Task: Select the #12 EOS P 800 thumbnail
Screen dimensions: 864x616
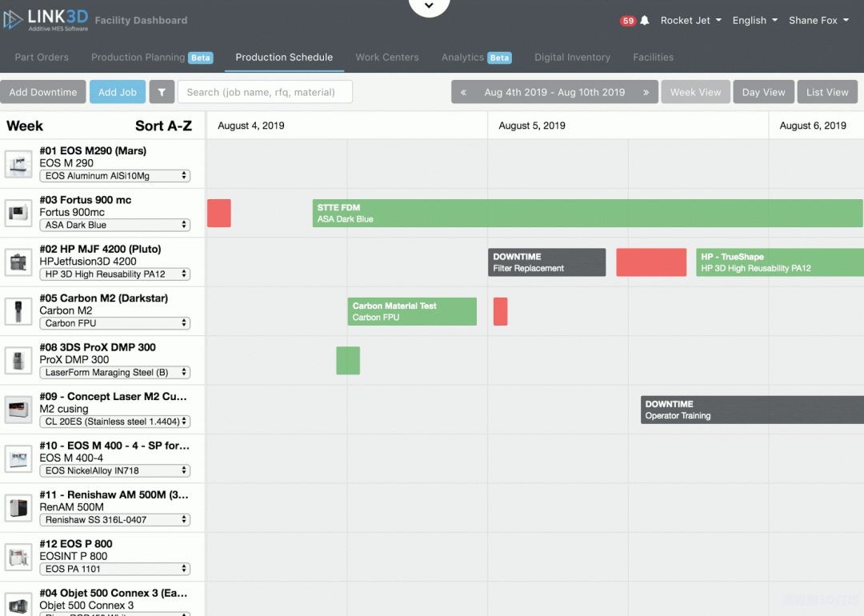Action: click(18, 557)
